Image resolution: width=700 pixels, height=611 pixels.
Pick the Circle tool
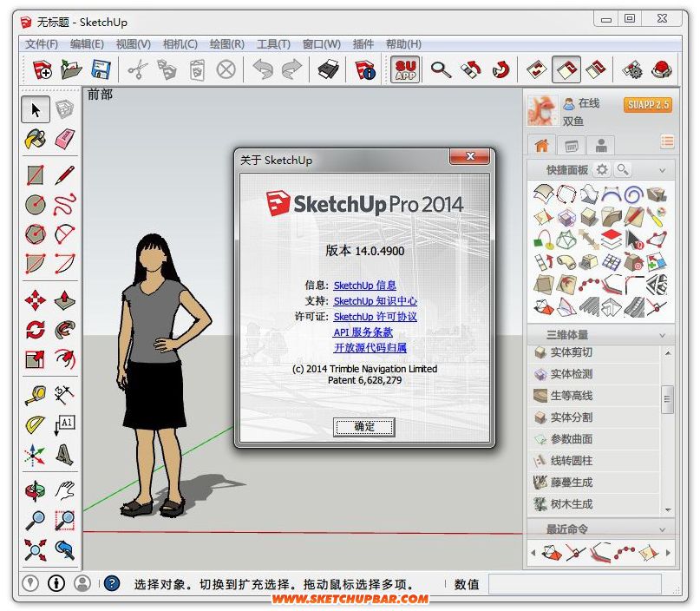[x=36, y=205]
